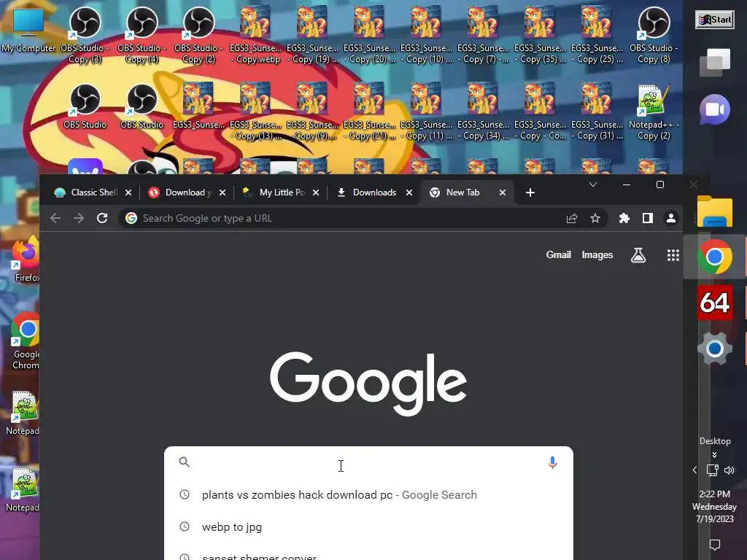The height and width of the screenshot is (560, 747).
Task: Click the magnifier icon in the search box
Action: click(185, 462)
